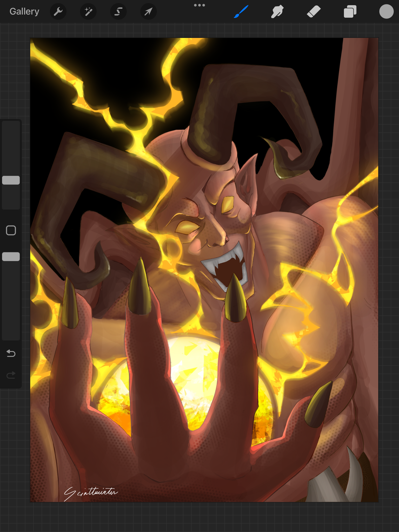The image size is (399, 532).
Task: Open the Adjustments magic wand menu
Action: pos(88,11)
